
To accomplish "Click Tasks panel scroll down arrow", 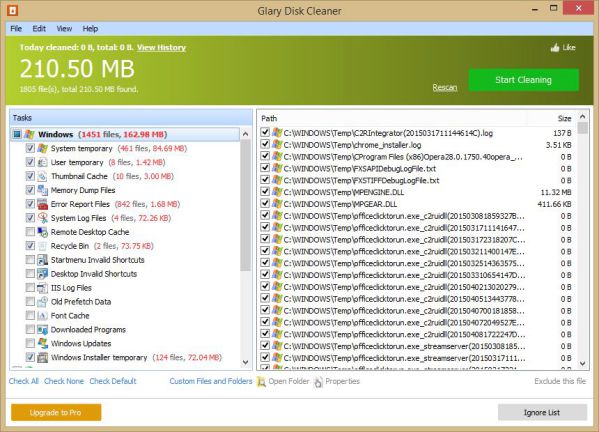I will [245, 362].
